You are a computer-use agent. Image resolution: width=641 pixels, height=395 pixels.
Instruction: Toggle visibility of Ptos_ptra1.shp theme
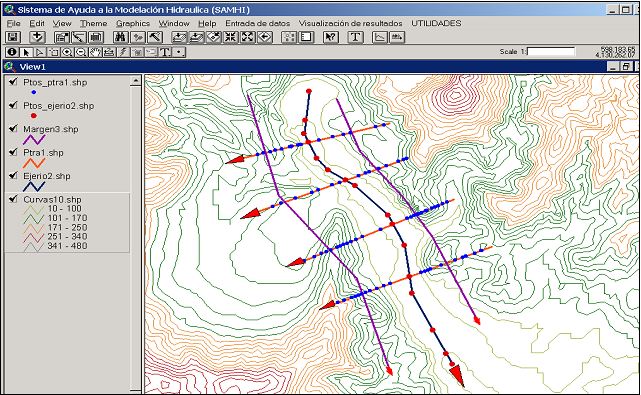pos(13,82)
